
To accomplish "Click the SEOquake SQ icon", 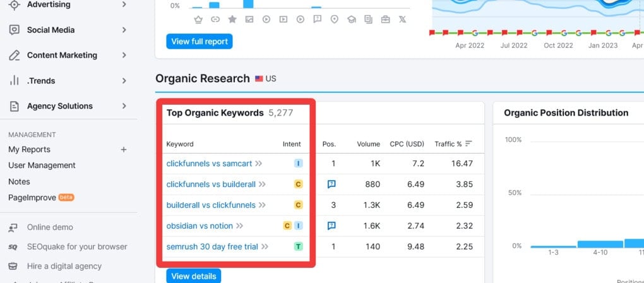I will pyautogui.click(x=13, y=247).
